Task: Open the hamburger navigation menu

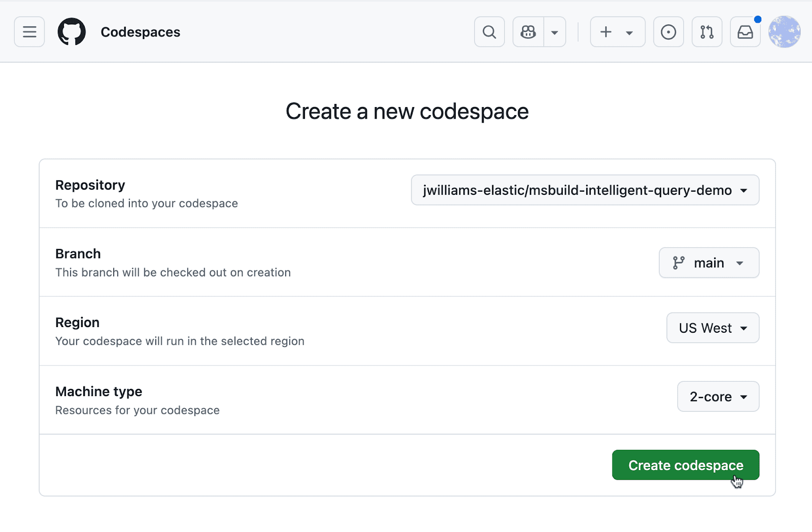Action: pyautogui.click(x=29, y=32)
